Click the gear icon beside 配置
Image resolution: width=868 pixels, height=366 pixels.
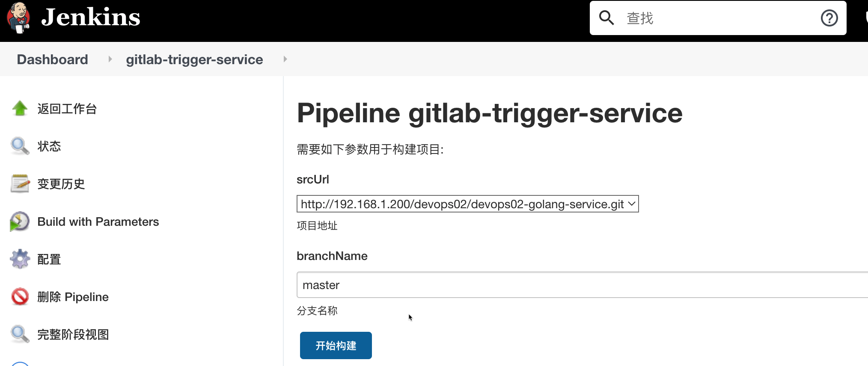20,259
